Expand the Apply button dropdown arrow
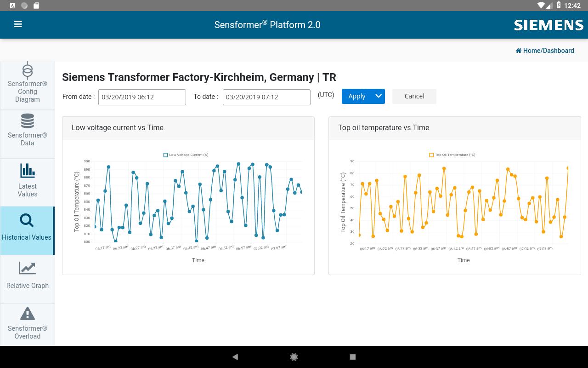The image size is (588, 368). click(x=379, y=96)
